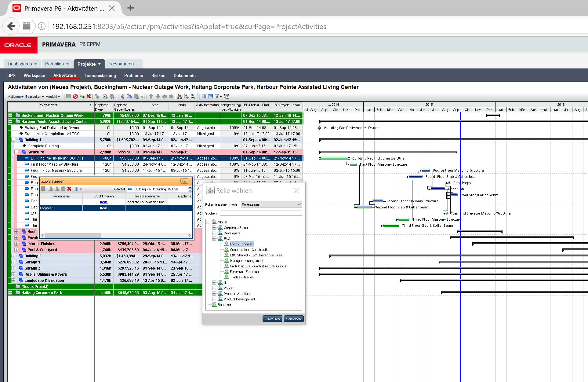Open the filter funnel dropdown

218,96
